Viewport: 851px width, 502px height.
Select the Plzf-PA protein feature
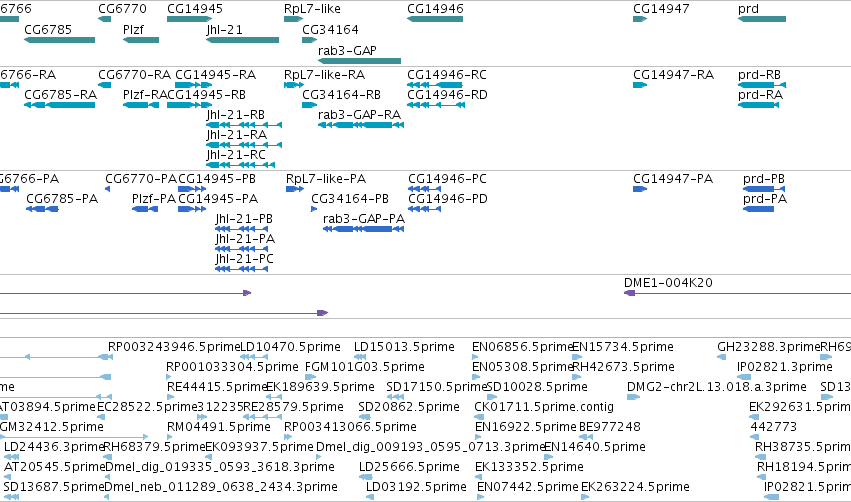tap(145, 209)
